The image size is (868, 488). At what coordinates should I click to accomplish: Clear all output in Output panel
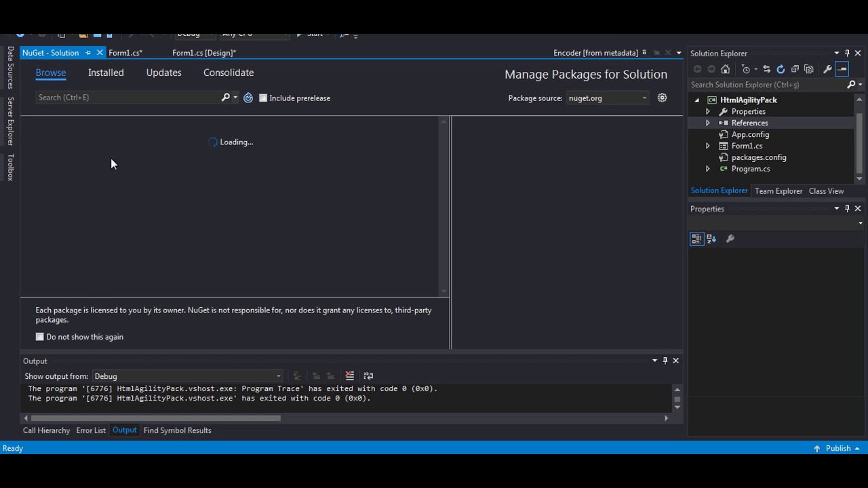point(350,376)
